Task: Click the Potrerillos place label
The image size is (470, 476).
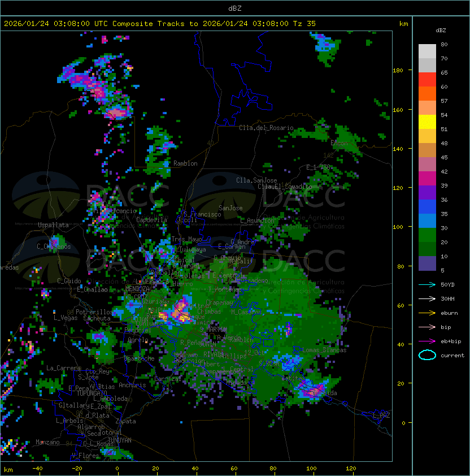Action: coord(94,312)
